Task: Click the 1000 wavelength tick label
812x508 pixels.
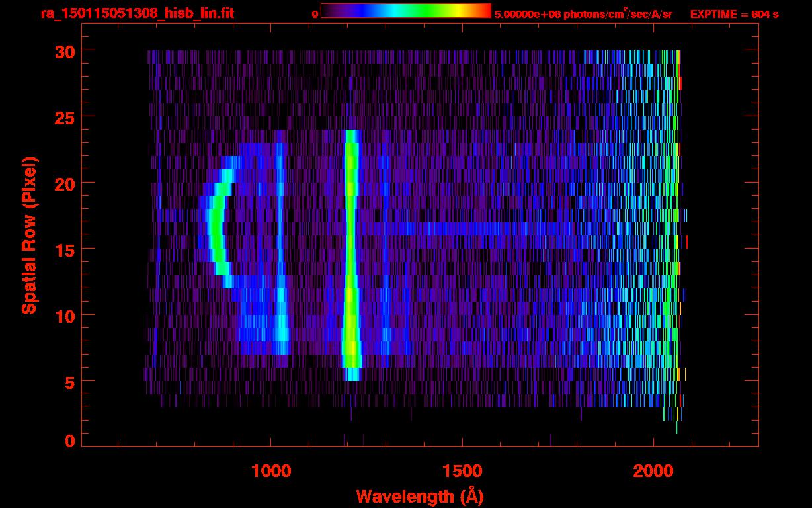Action: 270,471
